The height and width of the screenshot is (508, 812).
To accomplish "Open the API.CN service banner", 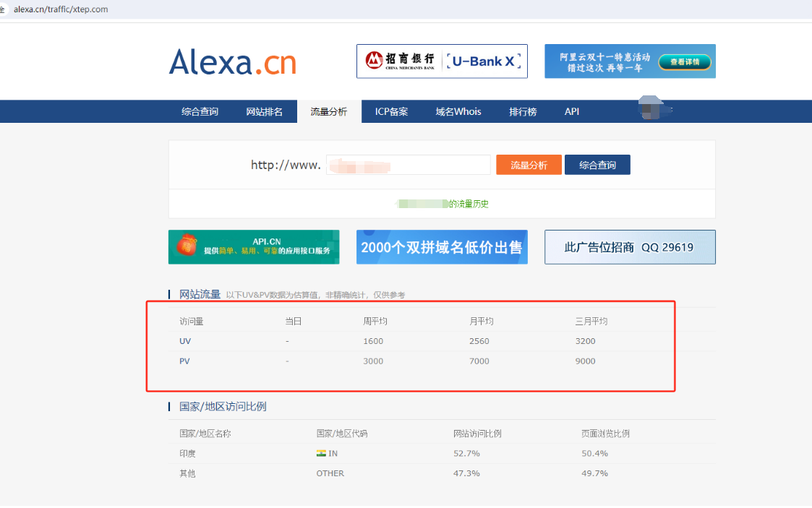I will pos(254,246).
